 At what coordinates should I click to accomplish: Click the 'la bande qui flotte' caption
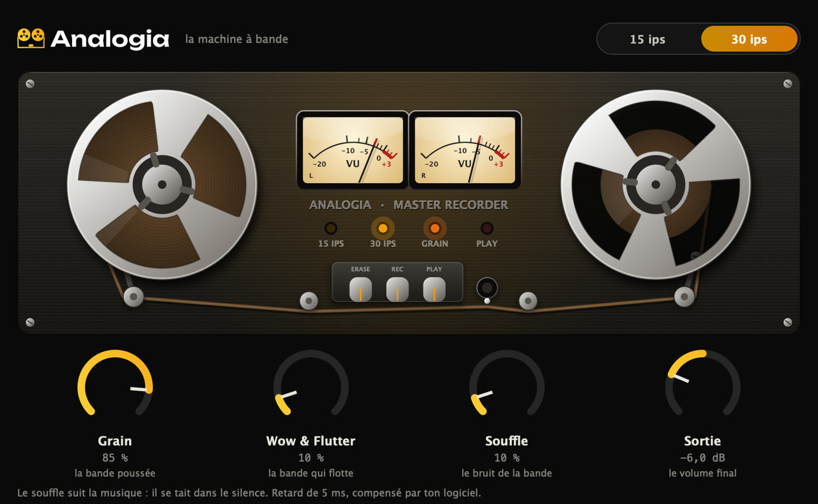pyautogui.click(x=311, y=473)
